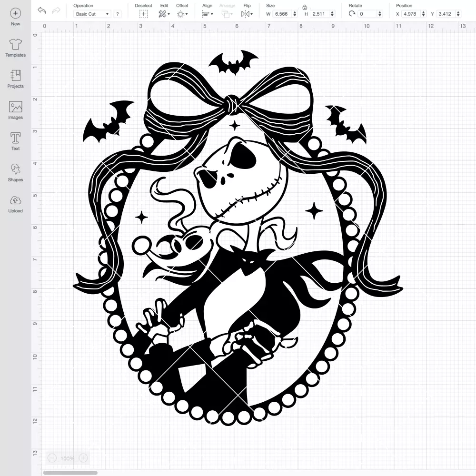Adjust the Width stepper arrows
The width and height of the screenshot is (476, 476).
point(295,14)
